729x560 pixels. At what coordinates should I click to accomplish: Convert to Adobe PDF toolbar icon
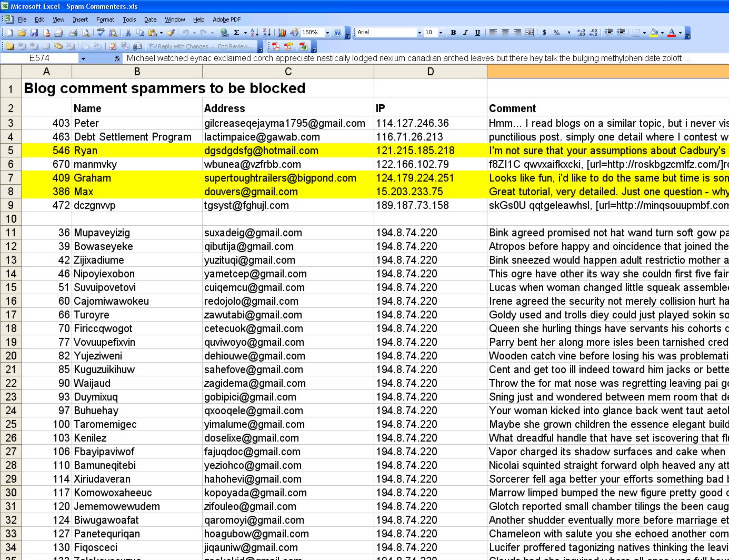click(x=276, y=46)
